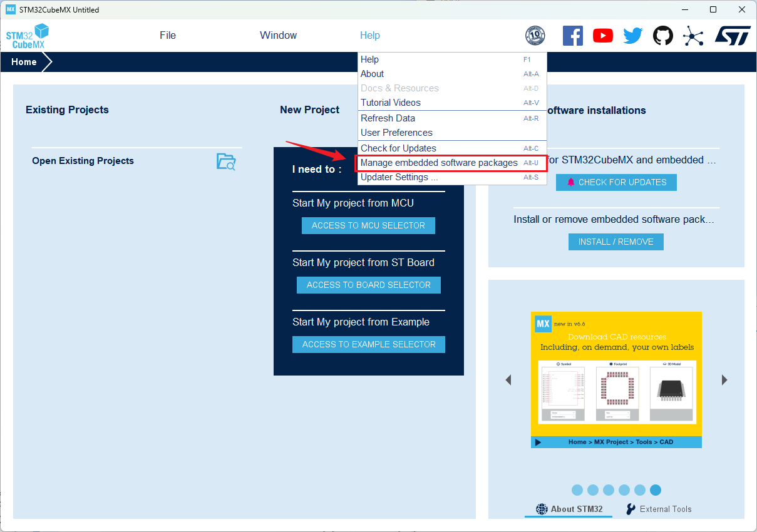Click the ST community network icon
The width and height of the screenshot is (757, 532).
coord(693,36)
